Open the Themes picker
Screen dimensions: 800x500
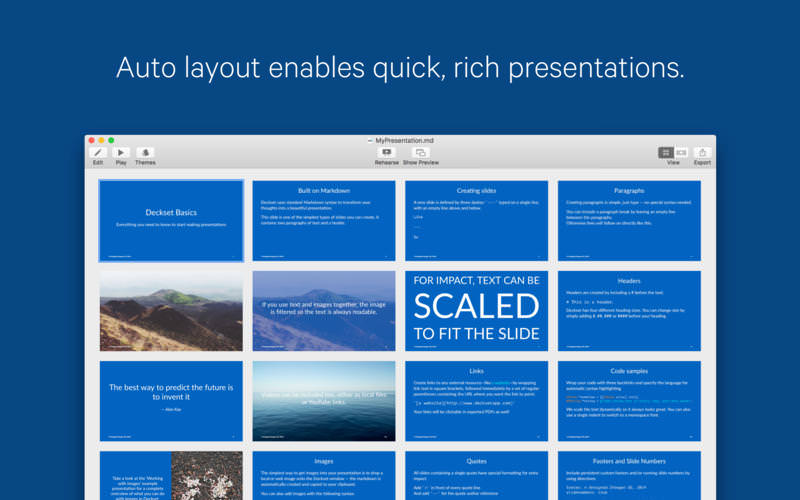coord(145,152)
